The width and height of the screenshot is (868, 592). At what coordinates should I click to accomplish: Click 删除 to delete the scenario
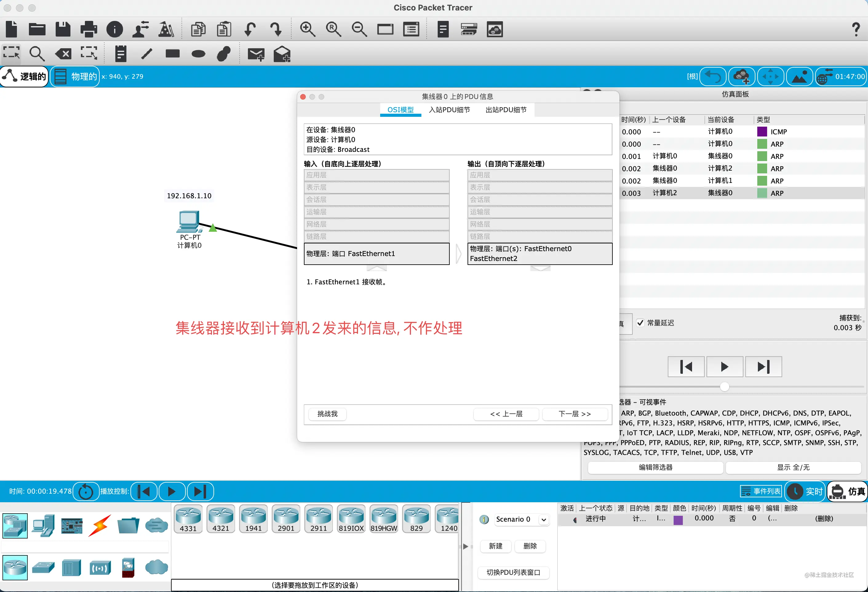[530, 546]
